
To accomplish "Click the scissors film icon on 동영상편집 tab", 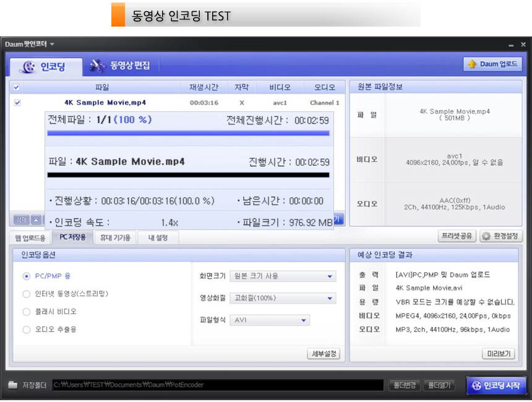I will (x=98, y=66).
